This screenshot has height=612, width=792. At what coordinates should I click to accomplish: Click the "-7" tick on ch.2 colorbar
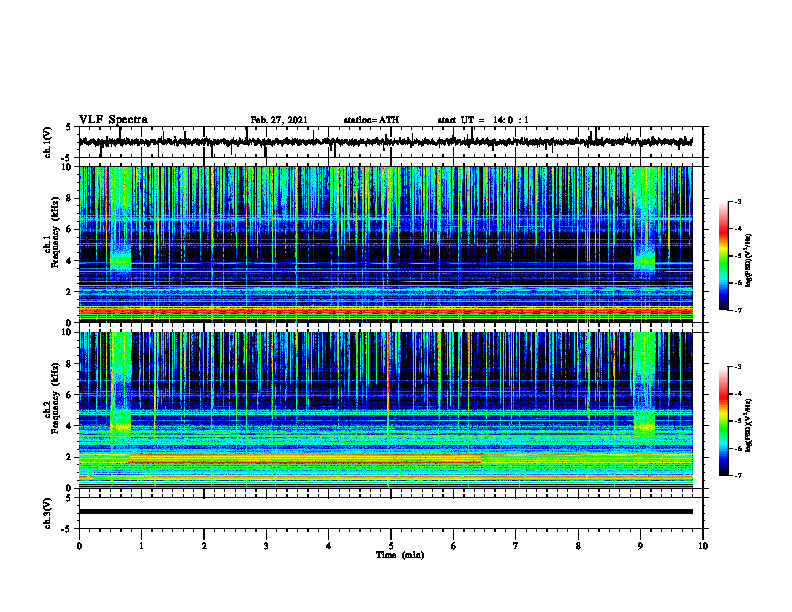(x=737, y=475)
